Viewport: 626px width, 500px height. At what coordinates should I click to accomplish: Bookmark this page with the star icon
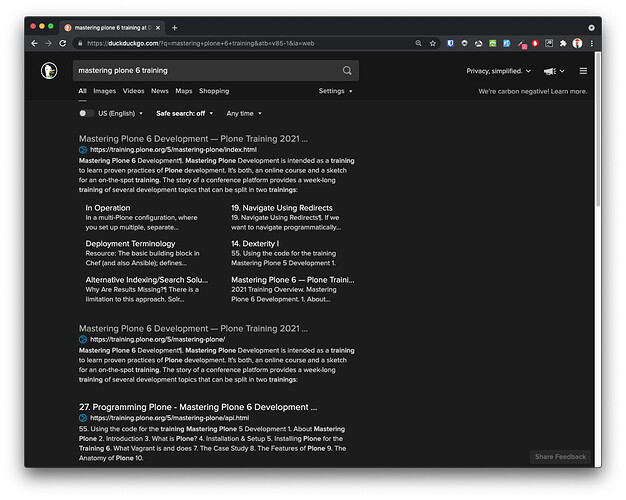(x=432, y=43)
